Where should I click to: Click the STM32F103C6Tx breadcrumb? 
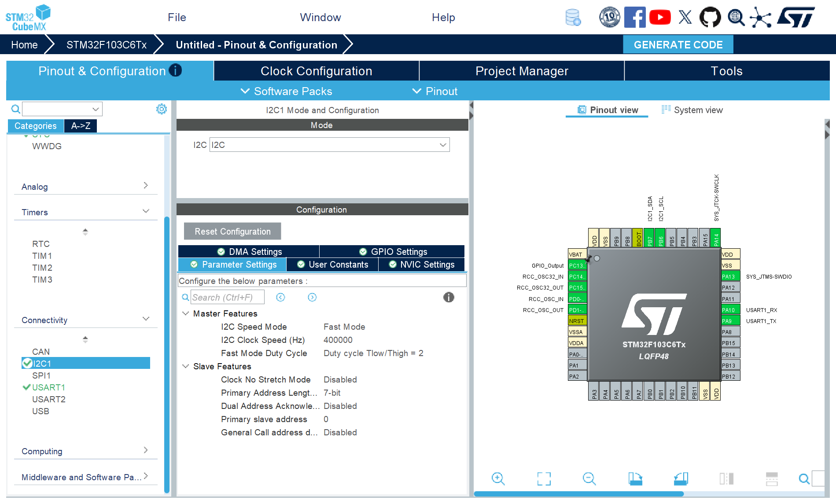click(x=107, y=44)
